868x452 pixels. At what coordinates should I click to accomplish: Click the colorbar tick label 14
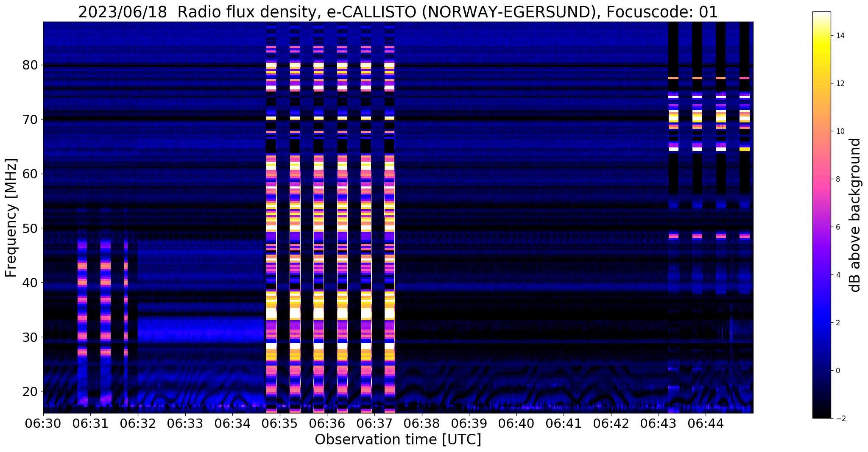(840, 36)
